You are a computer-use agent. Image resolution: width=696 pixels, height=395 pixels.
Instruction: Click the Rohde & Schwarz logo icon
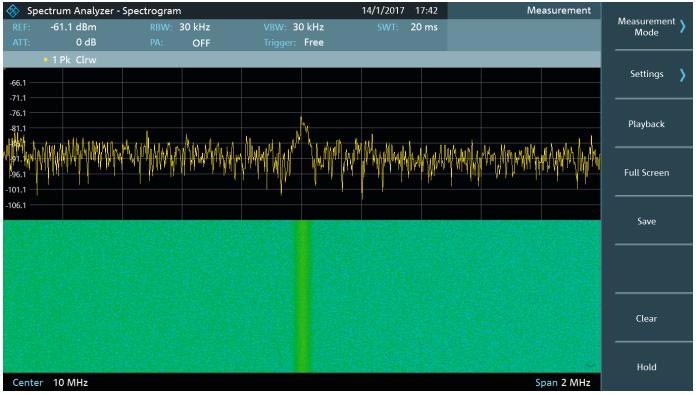(14, 10)
